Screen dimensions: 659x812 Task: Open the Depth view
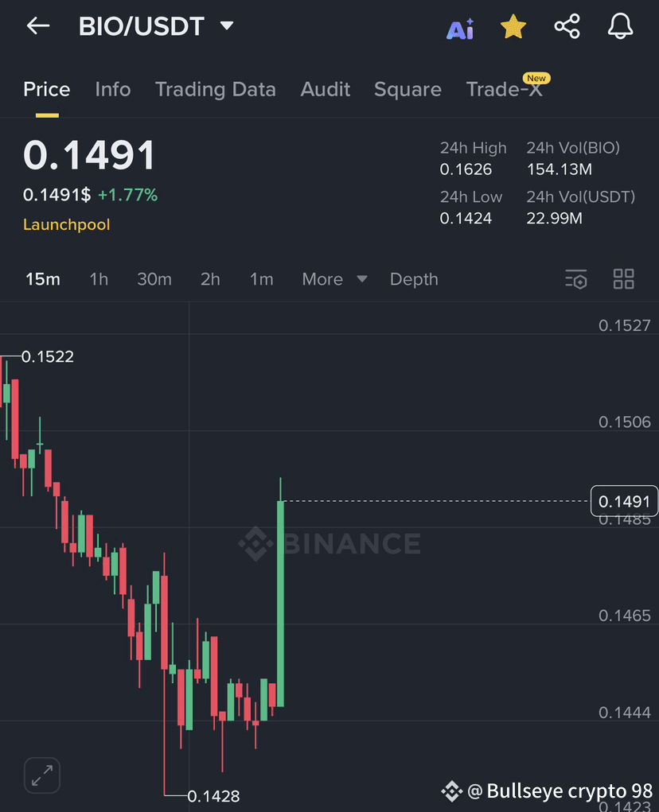tap(414, 279)
